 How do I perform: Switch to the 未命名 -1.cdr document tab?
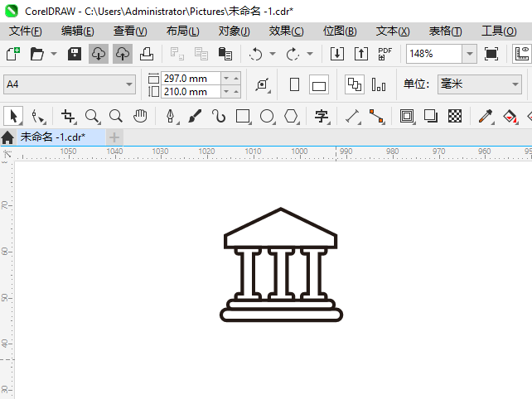pos(61,137)
